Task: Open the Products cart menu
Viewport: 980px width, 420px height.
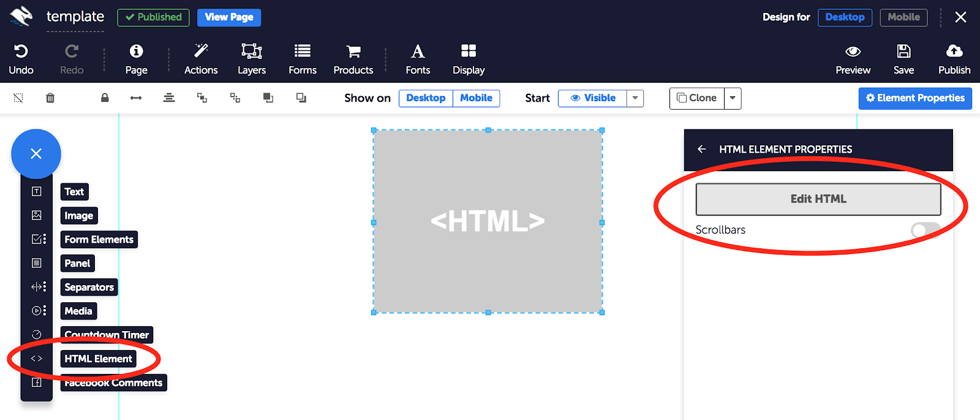Action: pos(353,52)
